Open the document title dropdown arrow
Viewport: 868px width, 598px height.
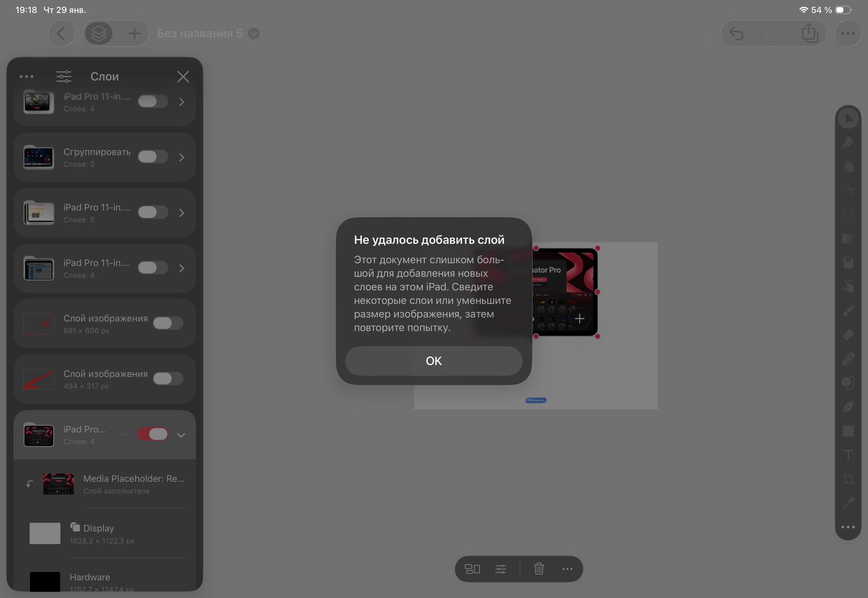point(254,34)
